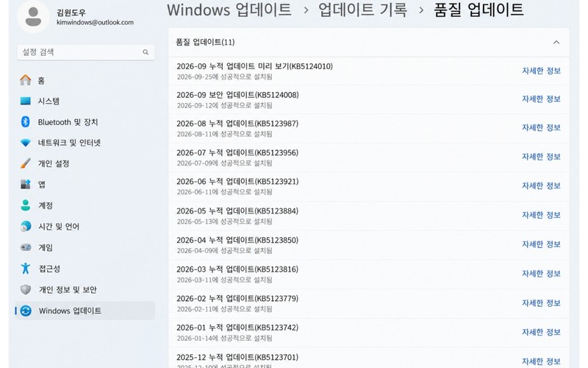Open 자세한 정보 for KB5123956
The image size is (588, 368).
tap(541, 157)
